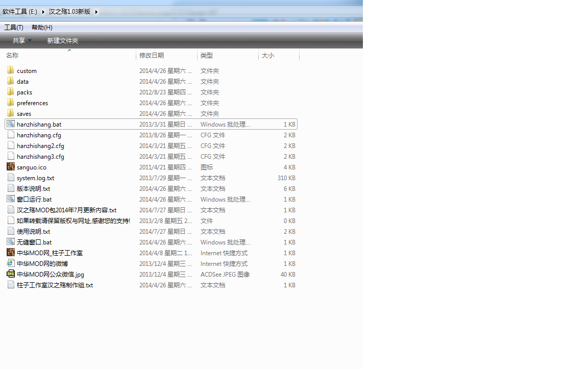Image resolution: width=588 pixels, height=369 pixels.
Task: Select the 使用说明.txt file
Action: [33, 232]
